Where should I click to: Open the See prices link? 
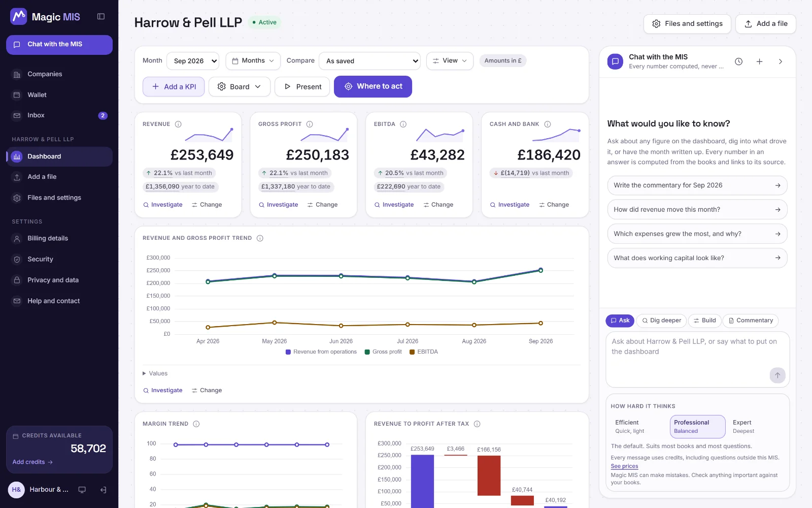[x=624, y=466]
